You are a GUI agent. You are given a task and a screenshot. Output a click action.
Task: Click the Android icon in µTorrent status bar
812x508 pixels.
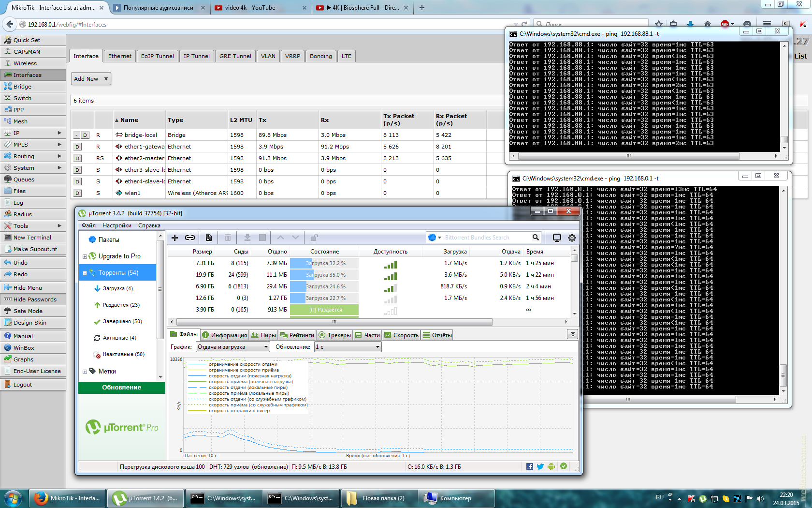[x=551, y=466]
